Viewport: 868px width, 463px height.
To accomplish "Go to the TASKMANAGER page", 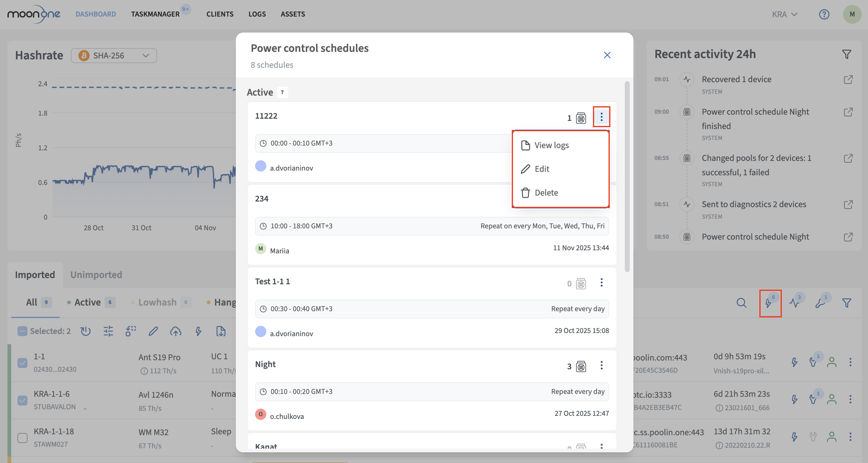I will click(x=155, y=14).
